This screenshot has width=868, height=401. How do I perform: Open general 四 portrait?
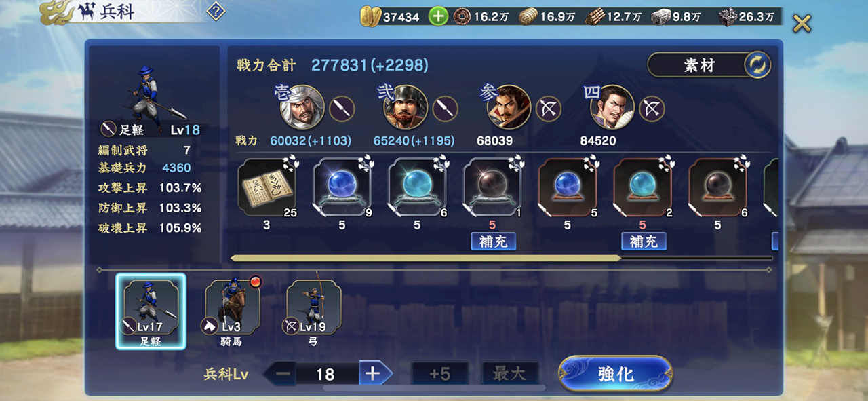(x=612, y=107)
